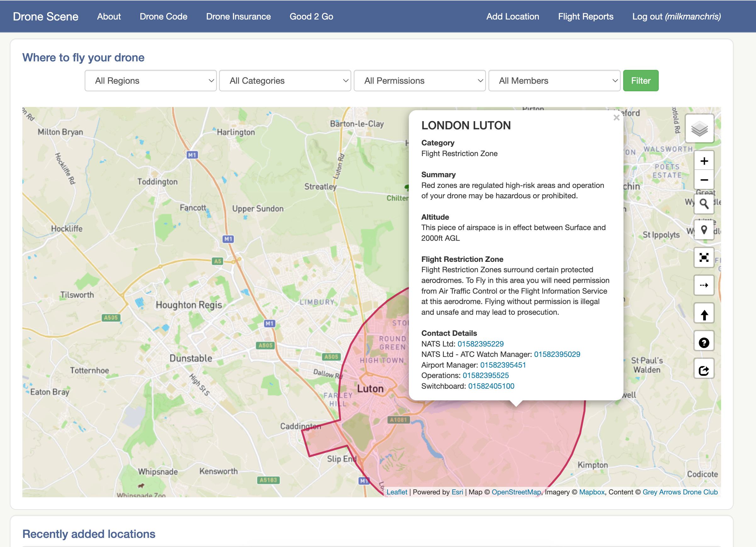Open the Drone Code menu item
The width and height of the screenshot is (756, 547).
163,16
